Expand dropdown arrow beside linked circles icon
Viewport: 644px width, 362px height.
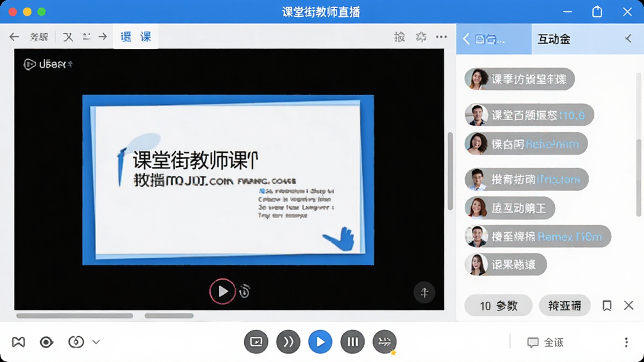(x=96, y=342)
